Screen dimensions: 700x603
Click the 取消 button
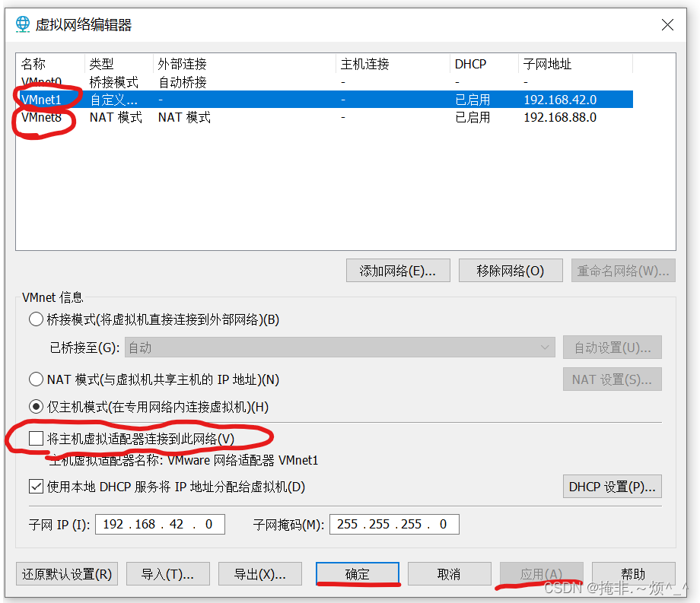click(x=449, y=573)
